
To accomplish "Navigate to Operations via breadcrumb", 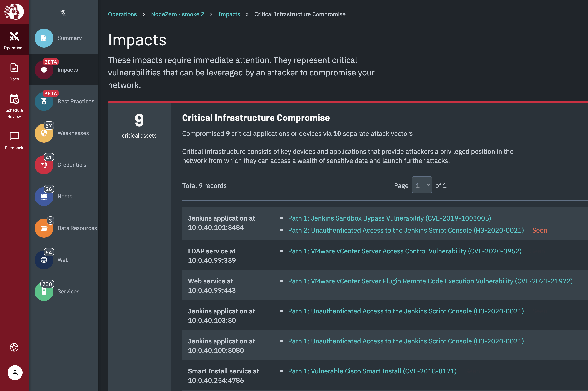I will pyautogui.click(x=122, y=14).
